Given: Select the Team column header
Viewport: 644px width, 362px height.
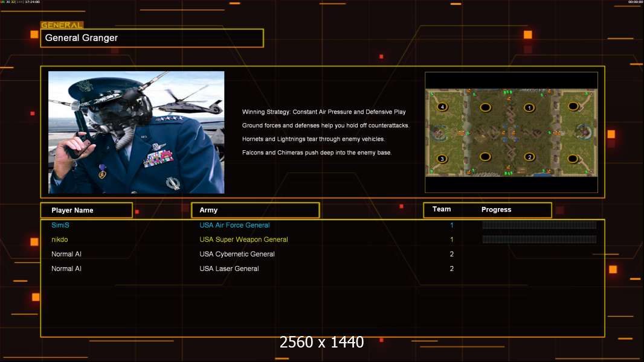Looking at the screenshot, I should (442, 209).
